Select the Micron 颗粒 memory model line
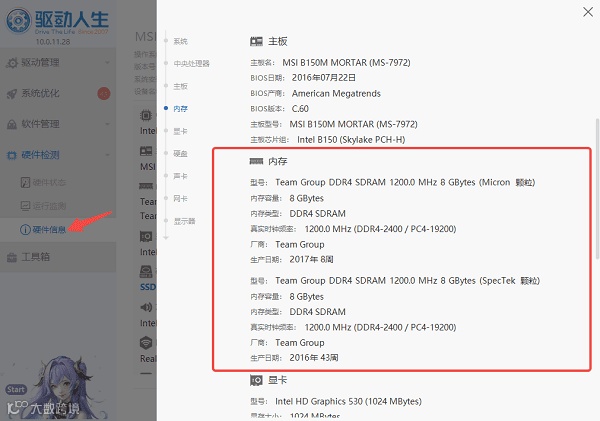The image size is (600, 421). coord(405,182)
